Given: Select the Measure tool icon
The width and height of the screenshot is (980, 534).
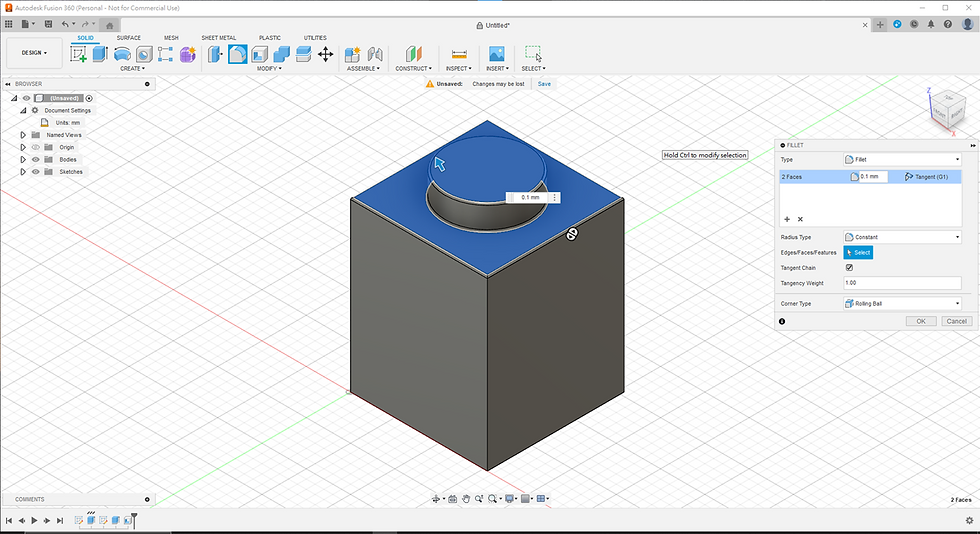Looking at the screenshot, I should coord(459,54).
